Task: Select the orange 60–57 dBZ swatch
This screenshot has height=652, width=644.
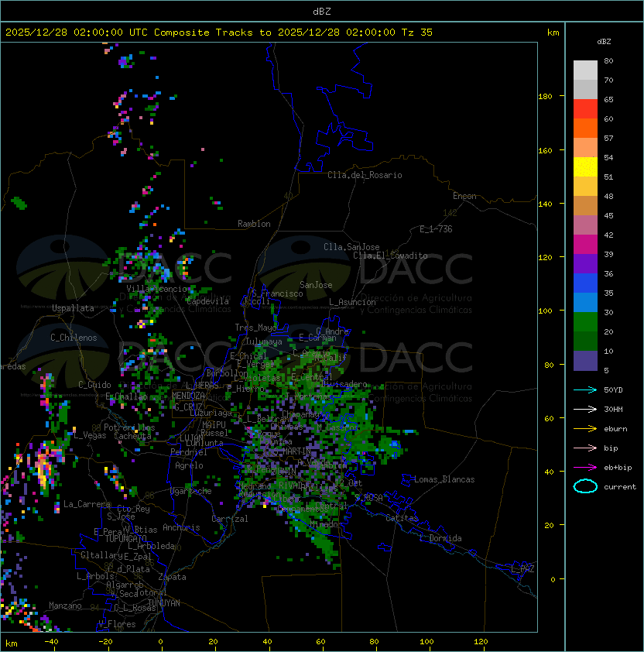Action: (585, 129)
